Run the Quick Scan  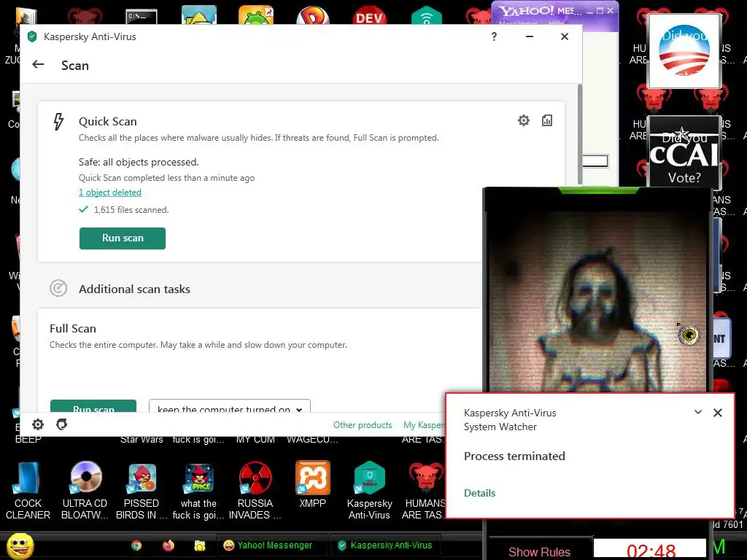pos(123,238)
